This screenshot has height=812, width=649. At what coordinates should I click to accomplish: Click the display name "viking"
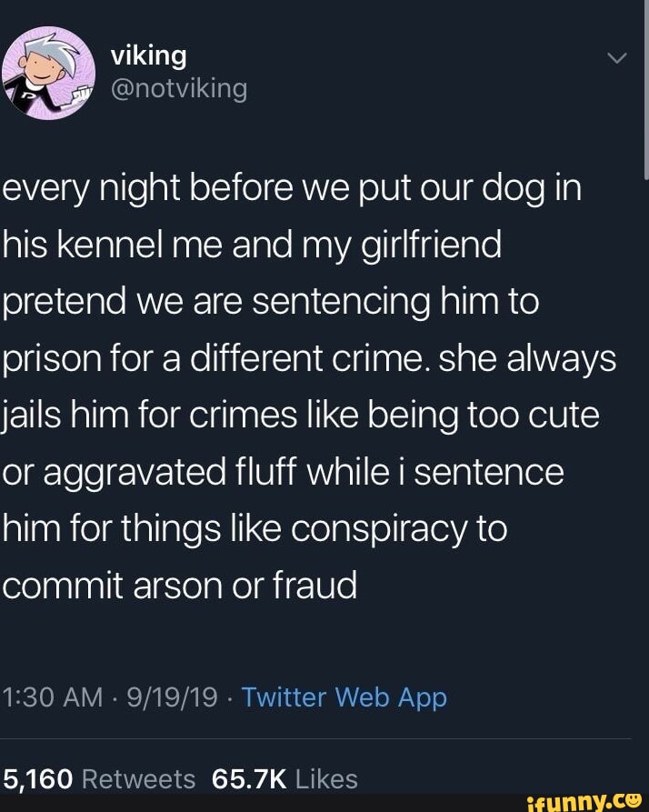[x=148, y=55]
